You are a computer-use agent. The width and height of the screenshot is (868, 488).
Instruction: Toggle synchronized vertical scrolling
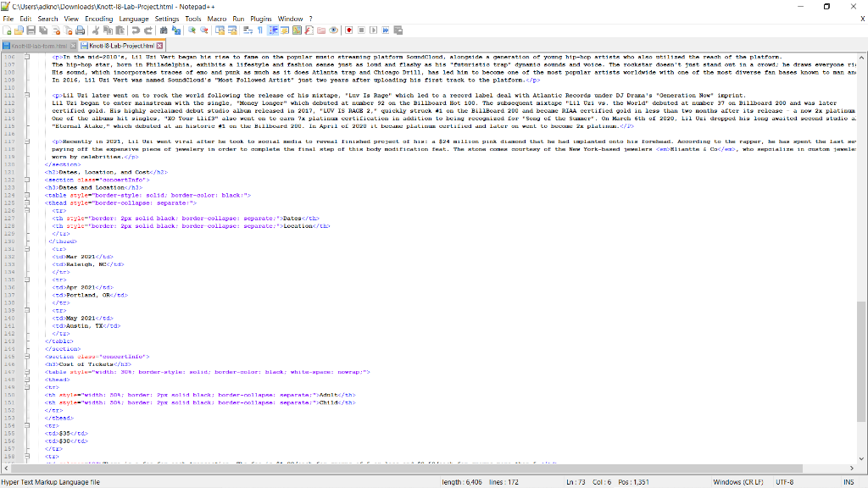point(220,30)
